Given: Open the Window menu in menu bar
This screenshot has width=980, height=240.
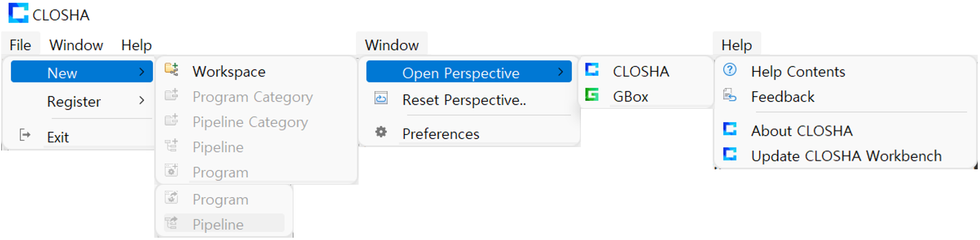Looking at the screenshot, I should 76,45.
